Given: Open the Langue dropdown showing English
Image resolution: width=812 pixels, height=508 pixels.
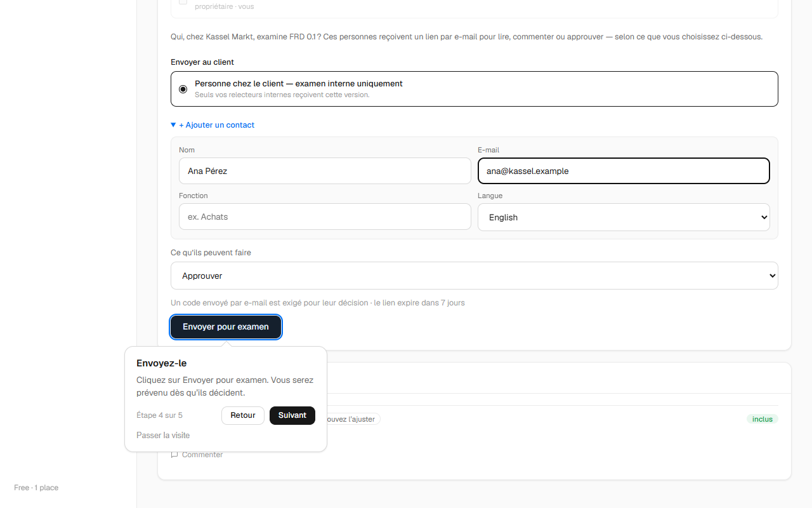Looking at the screenshot, I should click(624, 217).
